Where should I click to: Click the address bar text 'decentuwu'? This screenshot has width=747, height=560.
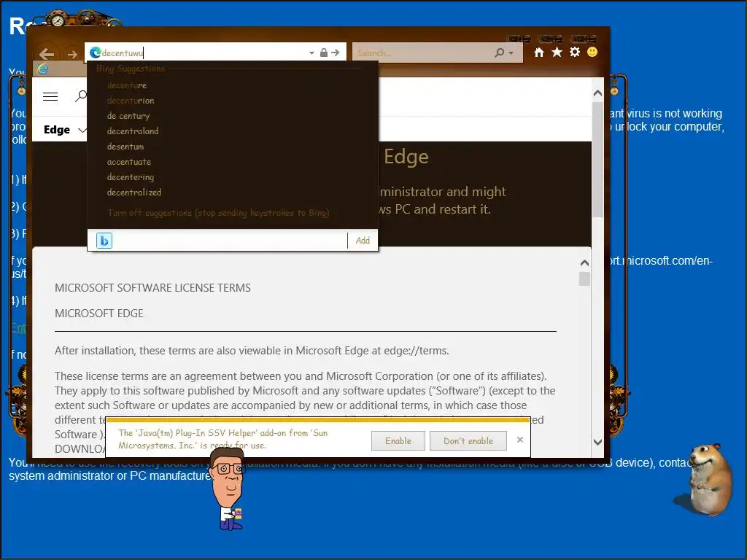[123, 52]
